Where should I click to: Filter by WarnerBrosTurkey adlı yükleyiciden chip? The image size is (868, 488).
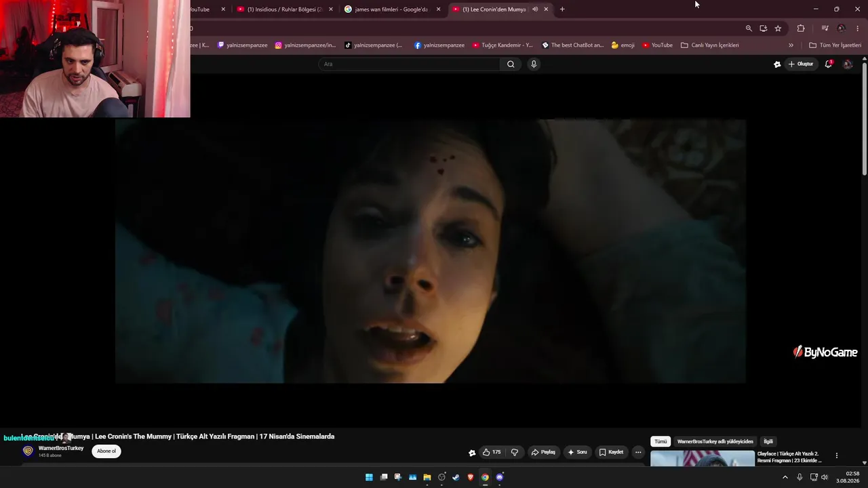tap(715, 441)
